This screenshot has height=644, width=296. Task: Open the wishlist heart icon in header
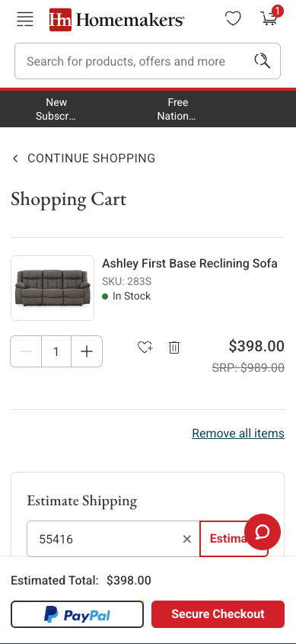click(233, 18)
